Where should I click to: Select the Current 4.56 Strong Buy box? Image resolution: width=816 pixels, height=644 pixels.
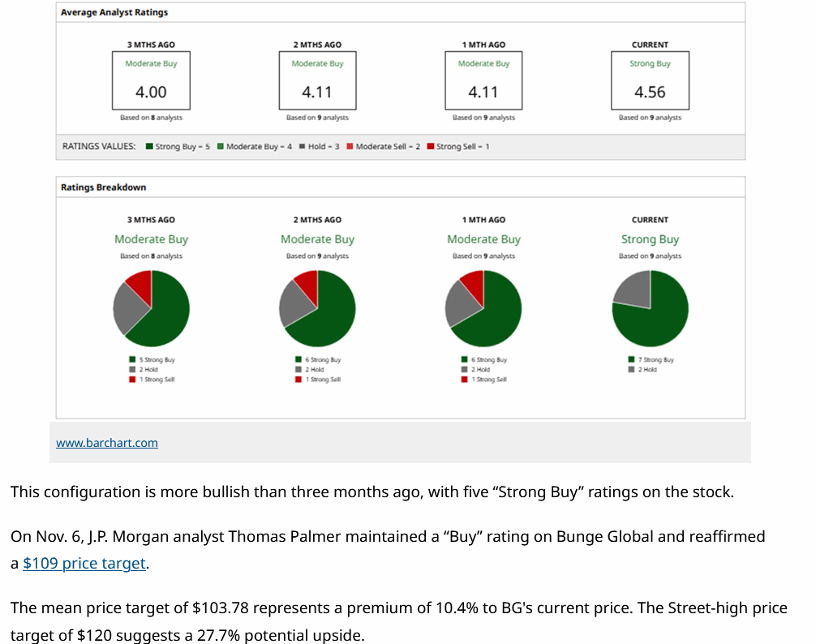click(x=650, y=80)
